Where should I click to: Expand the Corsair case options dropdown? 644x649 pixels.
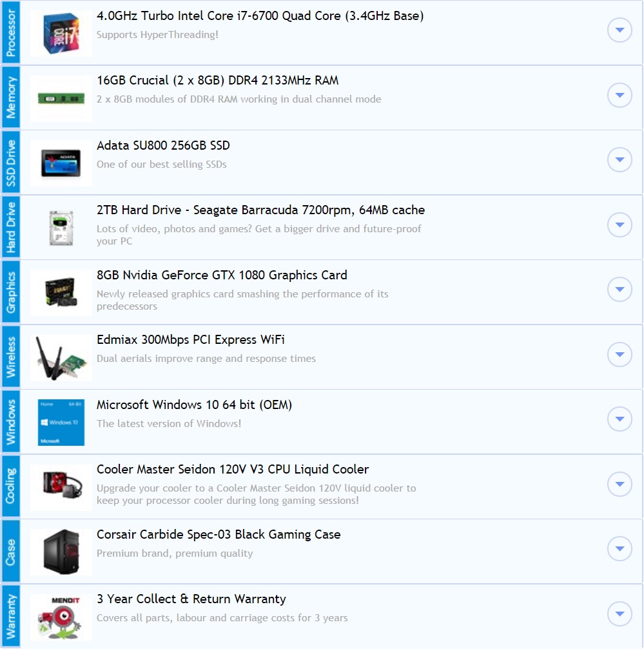620,548
